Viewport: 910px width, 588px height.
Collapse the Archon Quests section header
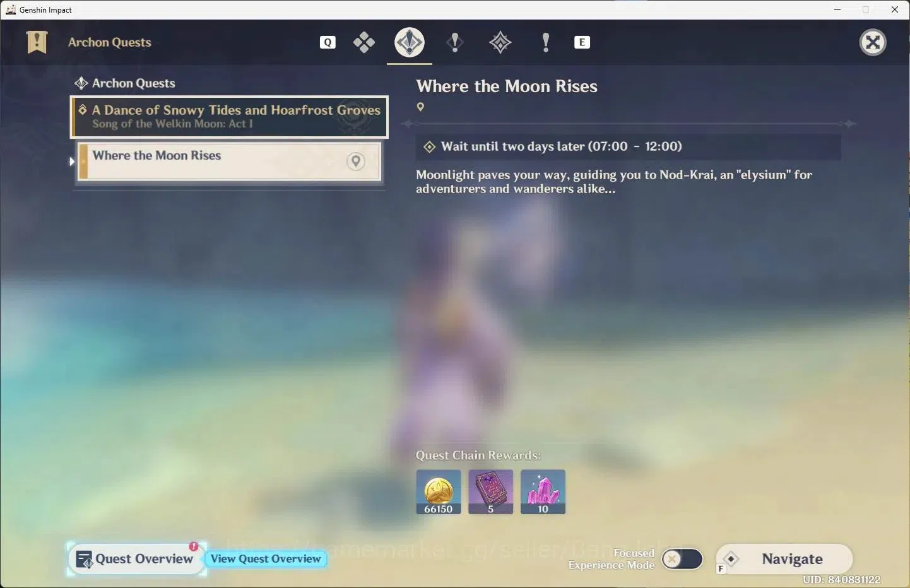125,83
